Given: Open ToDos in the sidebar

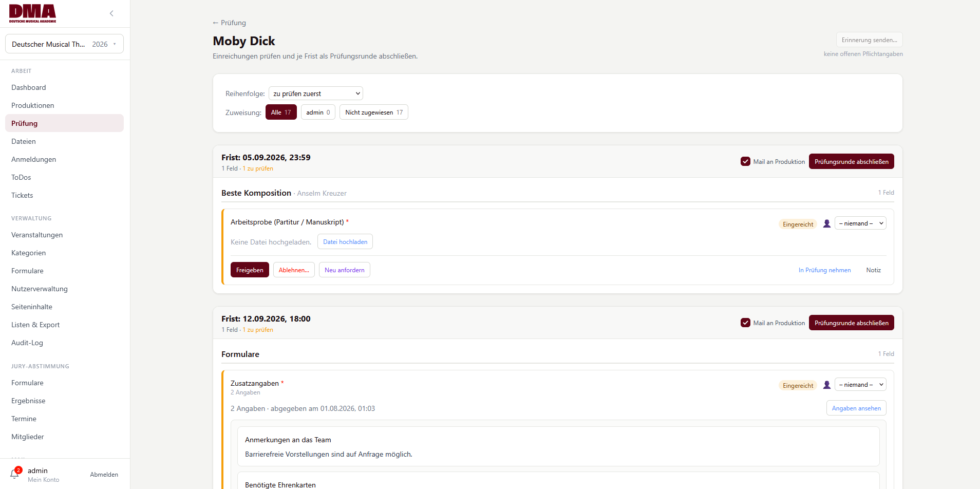Looking at the screenshot, I should [x=64, y=177].
